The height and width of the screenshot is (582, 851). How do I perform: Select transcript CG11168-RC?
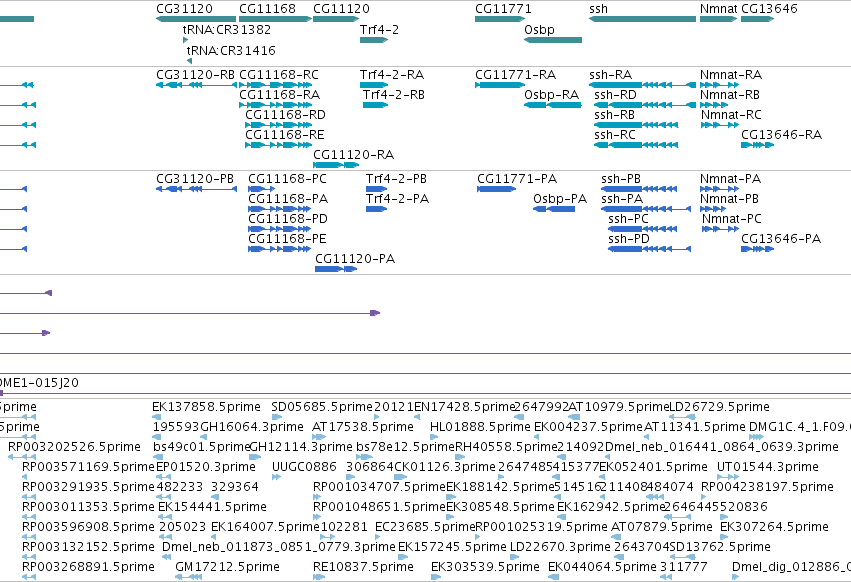(279, 74)
